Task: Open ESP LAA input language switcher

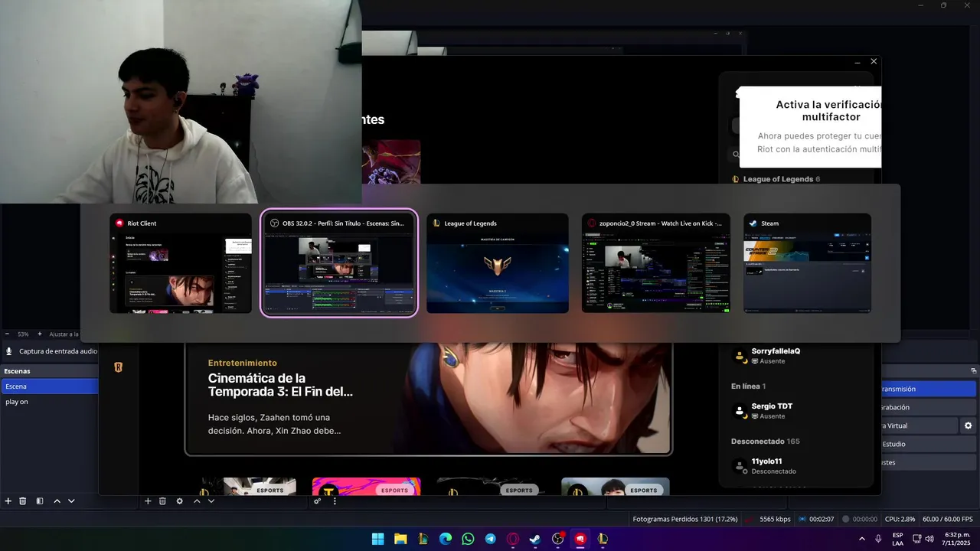Action: tap(897, 539)
